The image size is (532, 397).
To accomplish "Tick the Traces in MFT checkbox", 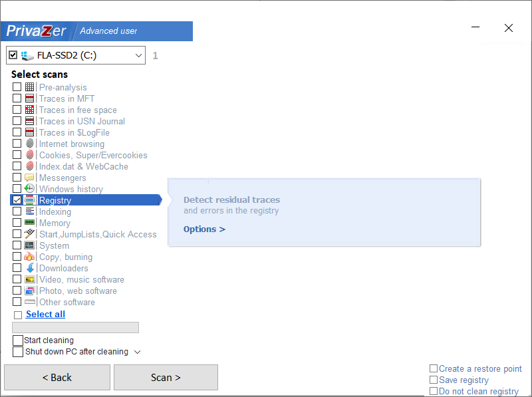I will (17, 98).
